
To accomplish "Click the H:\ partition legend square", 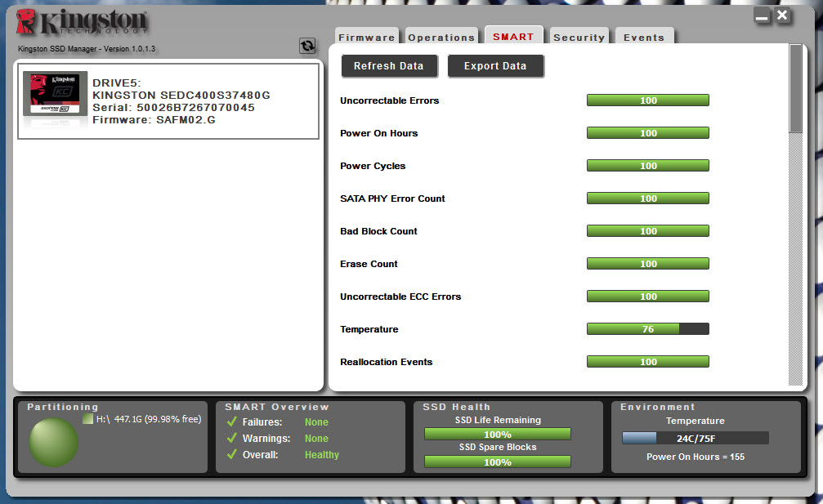I will [87, 418].
